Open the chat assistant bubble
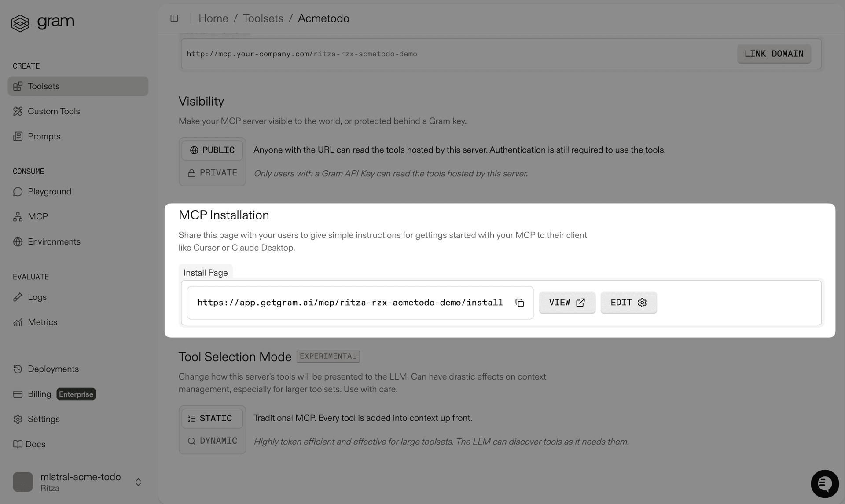This screenshot has width=845, height=504. pyautogui.click(x=825, y=483)
